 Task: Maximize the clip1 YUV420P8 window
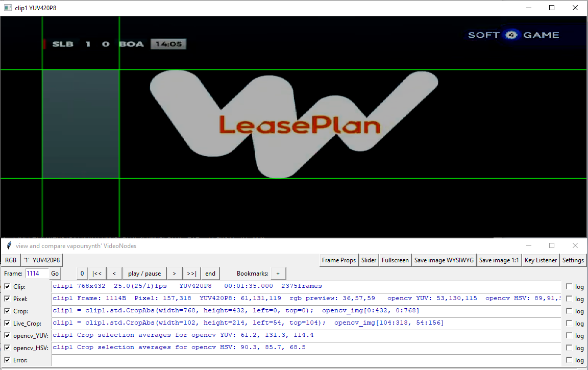point(552,8)
